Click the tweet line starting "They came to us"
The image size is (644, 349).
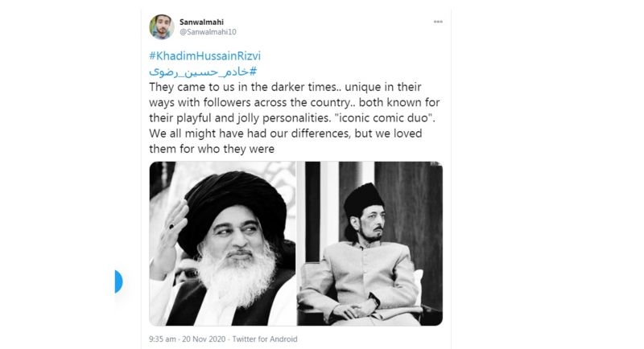coord(285,87)
